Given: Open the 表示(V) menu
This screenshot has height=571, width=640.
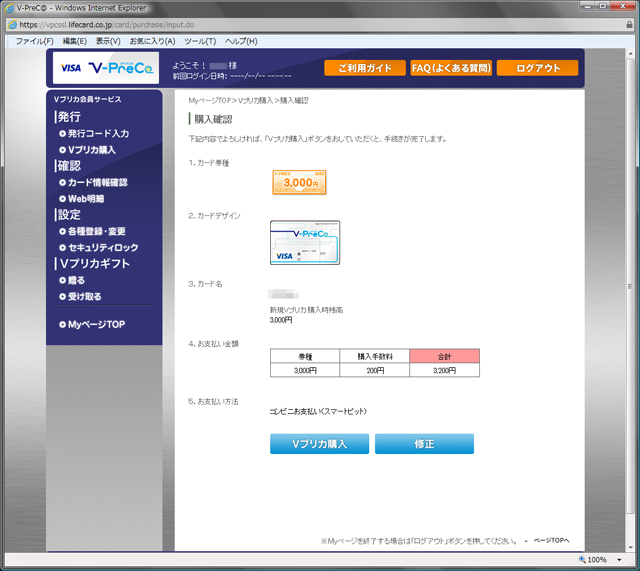Looking at the screenshot, I should (x=108, y=41).
